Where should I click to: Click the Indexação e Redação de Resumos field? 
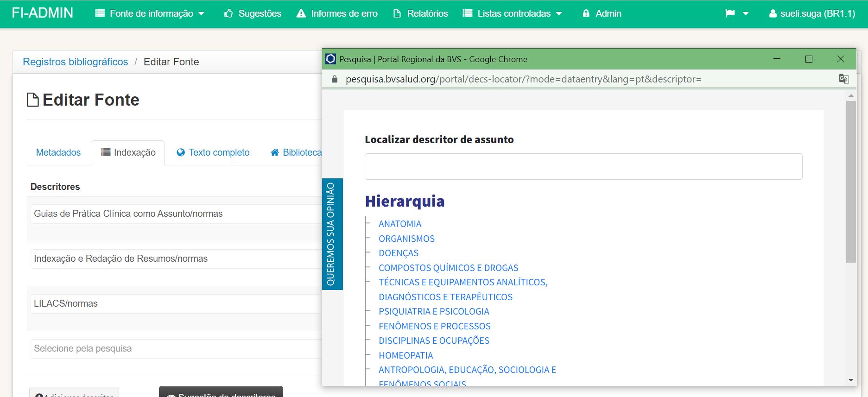tap(176, 258)
